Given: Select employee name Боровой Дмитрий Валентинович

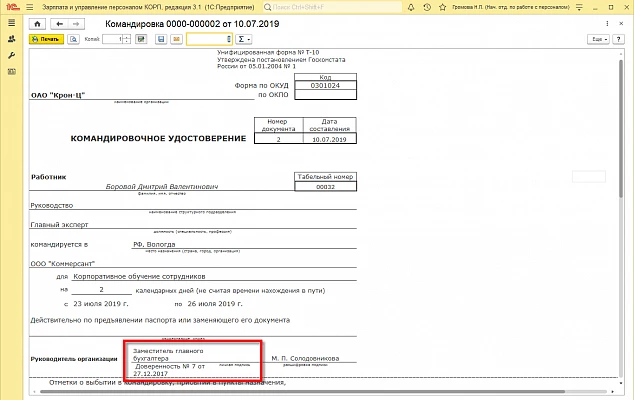Looking at the screenshot, I should pyautogui.click(x=162, y=186).
